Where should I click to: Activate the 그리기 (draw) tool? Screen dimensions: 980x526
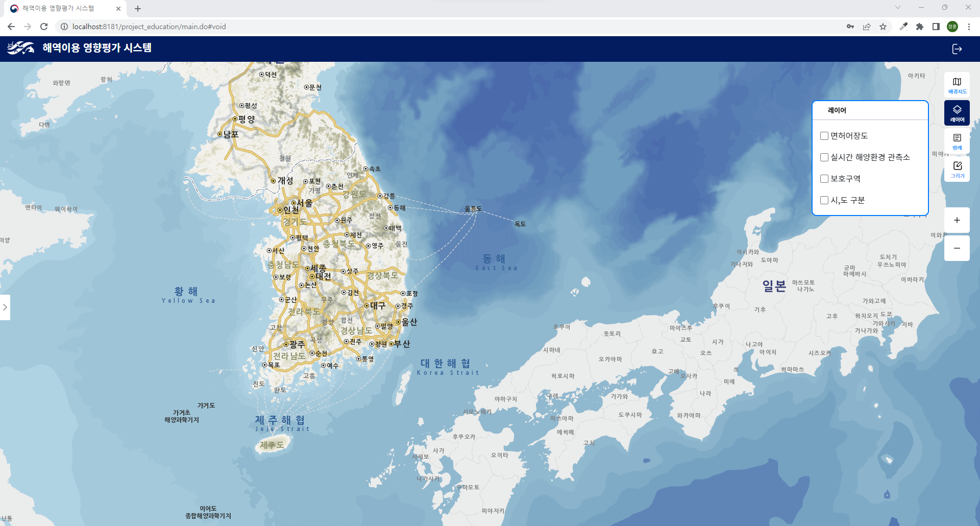[x=957, y=169]
